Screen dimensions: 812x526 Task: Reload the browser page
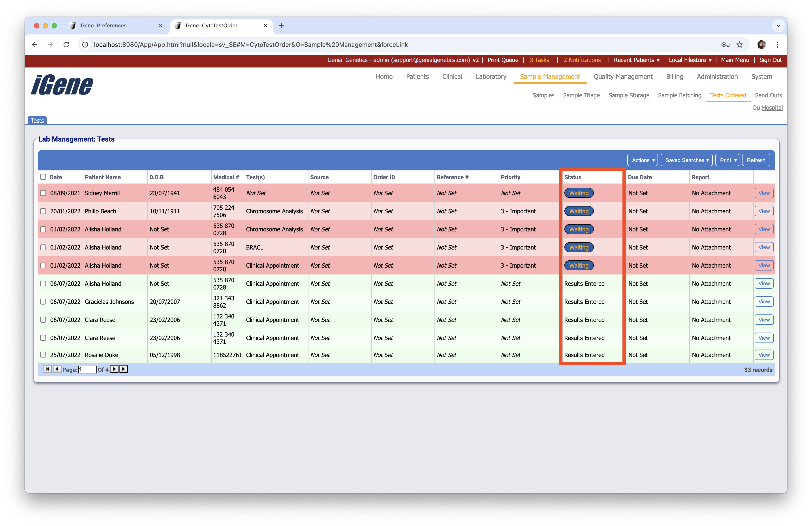(x=66, y=45)
